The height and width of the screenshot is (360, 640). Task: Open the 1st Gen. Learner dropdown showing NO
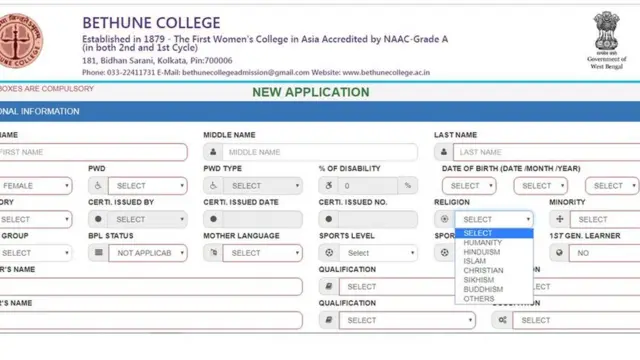(x=604, y=253)
